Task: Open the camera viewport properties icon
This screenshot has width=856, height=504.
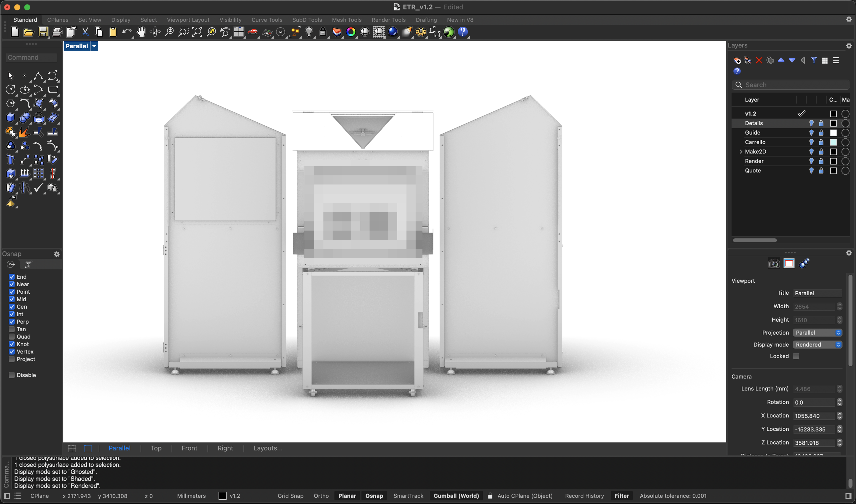Action: tap(774, 263)
